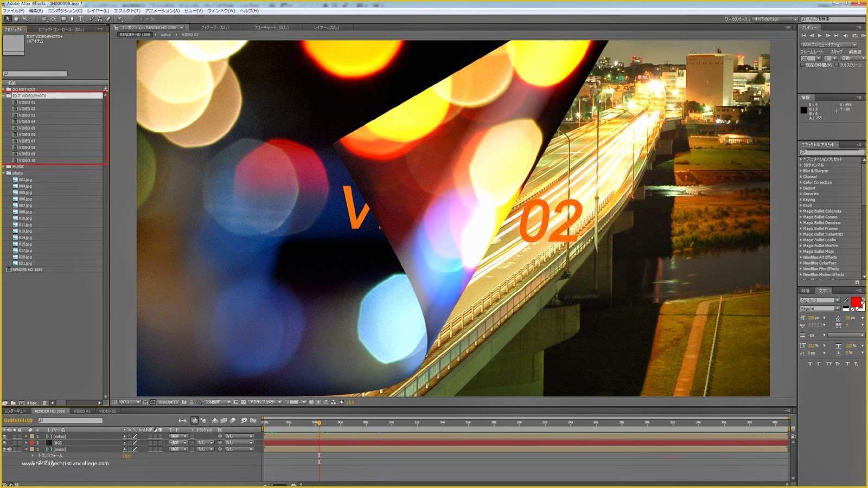Open 'アクティブカメラ' view dropdown
Image resolution: width=868 pixels, height=488 pixels.
point(265,402)
